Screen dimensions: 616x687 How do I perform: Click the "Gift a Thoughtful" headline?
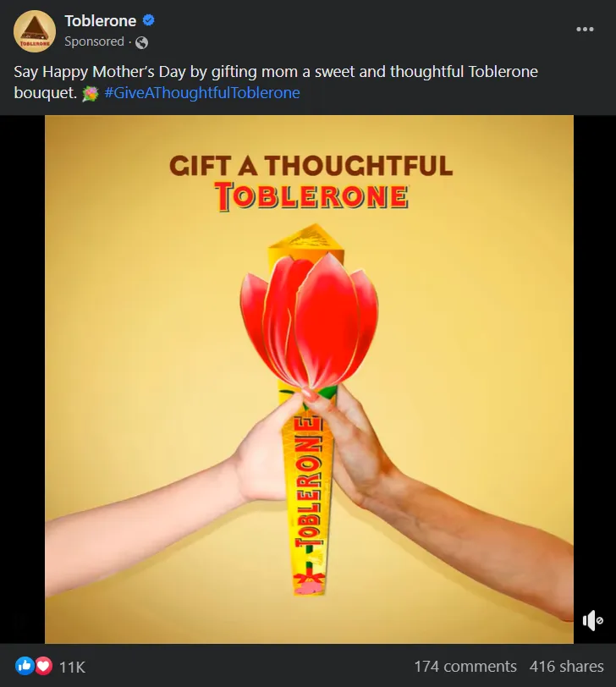311,166
